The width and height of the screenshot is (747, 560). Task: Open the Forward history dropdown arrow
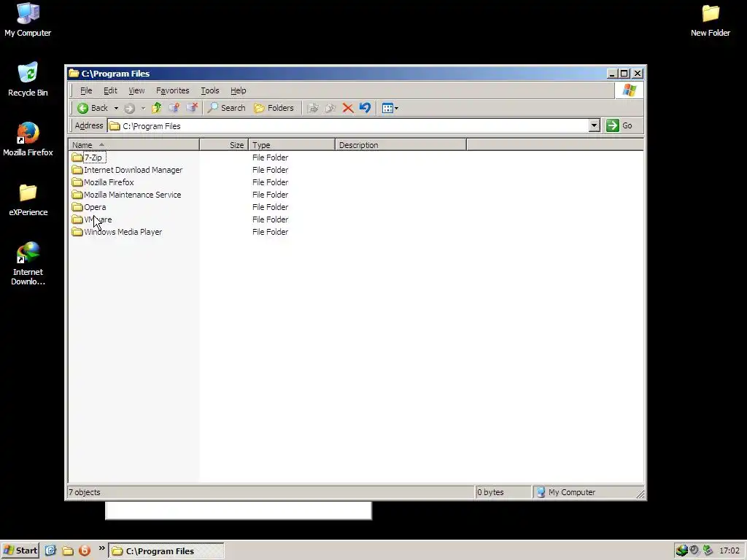click(143, 108)
